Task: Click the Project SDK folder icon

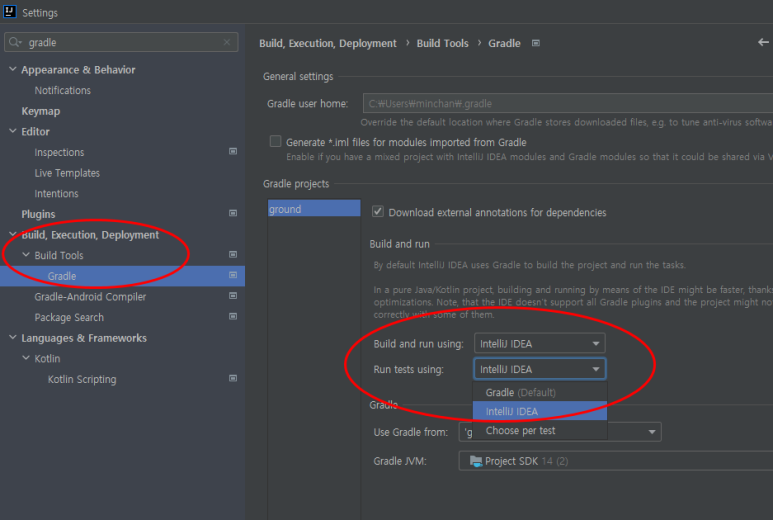Action: coord(476,461)
